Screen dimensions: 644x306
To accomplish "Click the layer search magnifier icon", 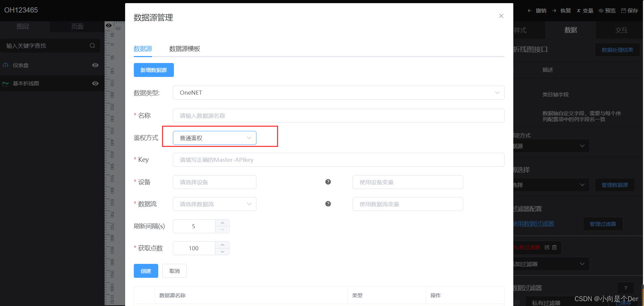I will point(92,46).
